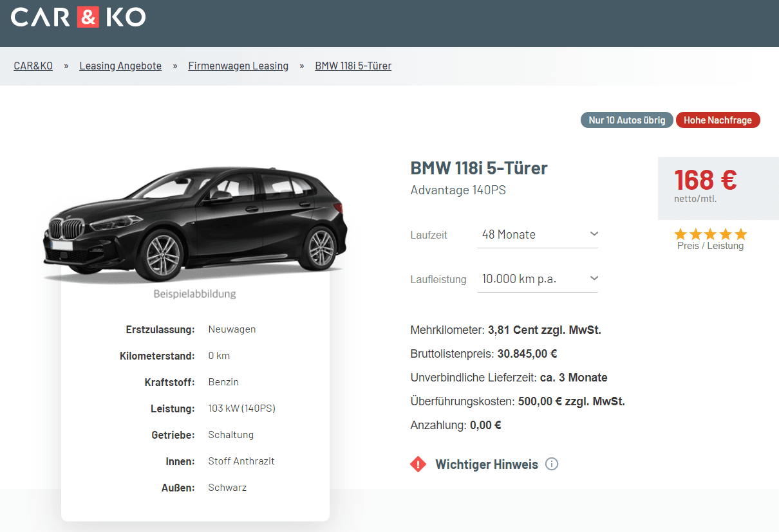This screenshot has width=779, height=532.
Task: Click the Bruttolistenpreis 30.845,00 € line
Action: [x=484, y=354]
